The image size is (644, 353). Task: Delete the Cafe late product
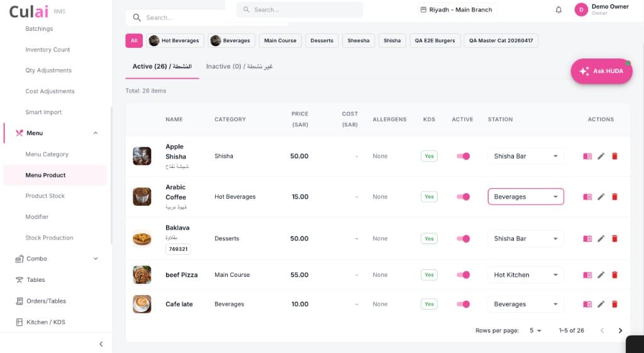tap(614, 304)
